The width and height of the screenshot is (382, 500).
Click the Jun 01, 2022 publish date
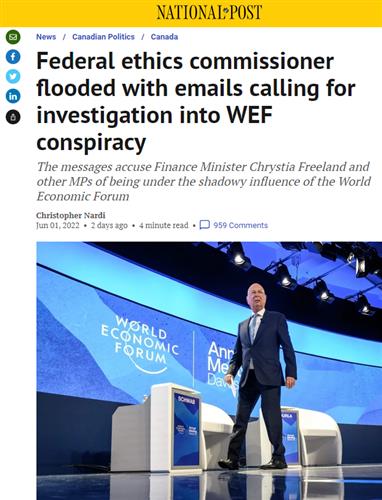pos(58,225)
